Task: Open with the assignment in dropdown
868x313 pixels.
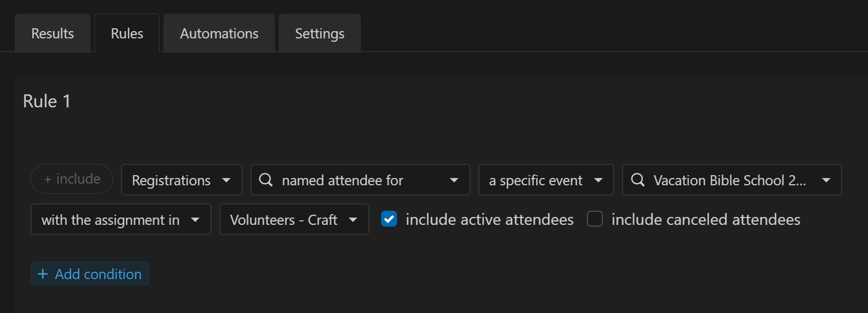Action: tap(120, 219)
